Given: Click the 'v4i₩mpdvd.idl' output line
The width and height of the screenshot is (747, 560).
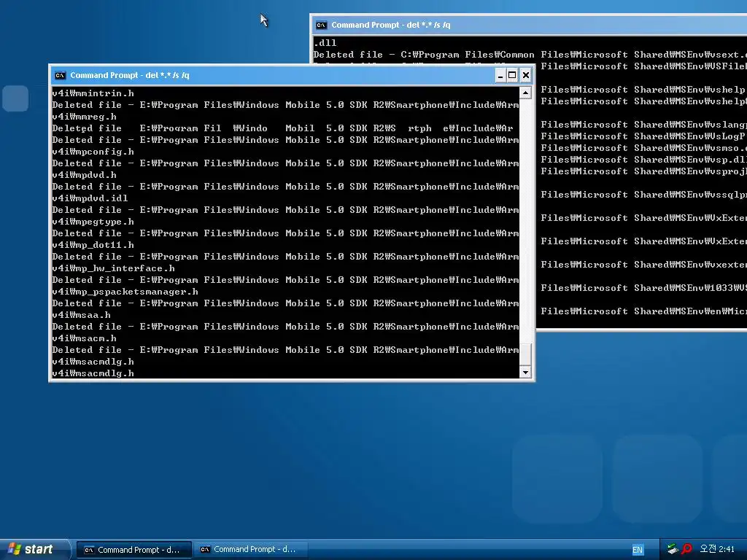Looking at the screenshot, I should pyautogui.click(x=90, y=198).
